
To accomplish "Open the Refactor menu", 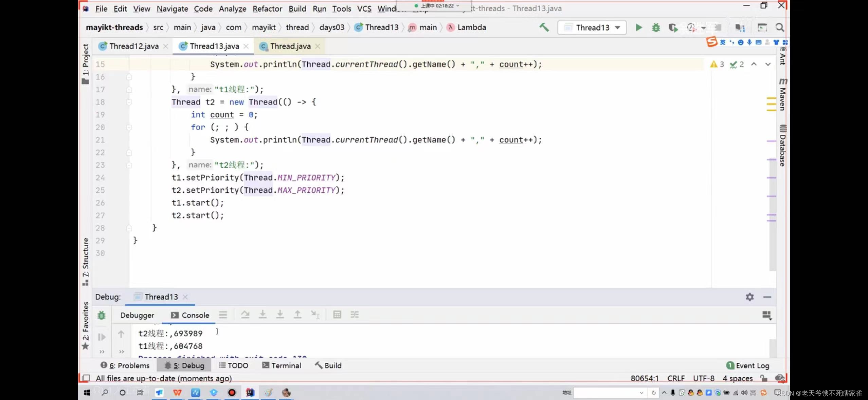I will 267,8.
